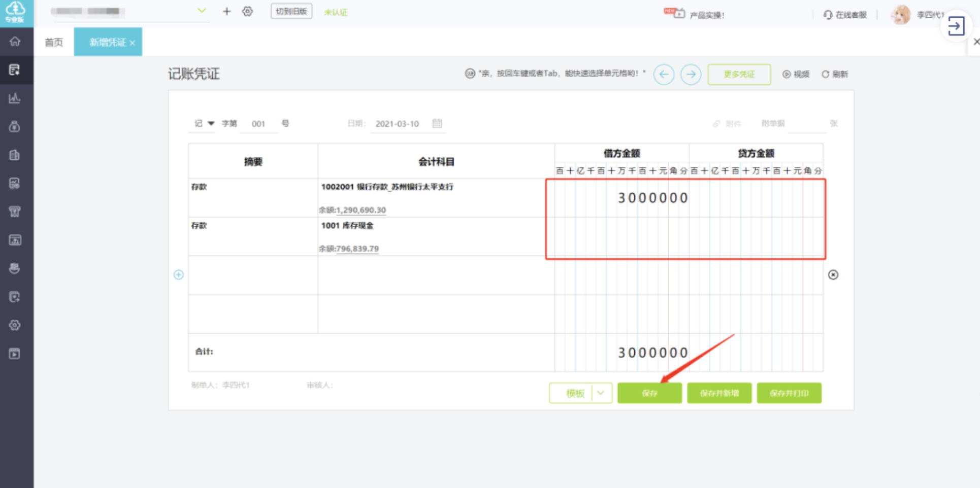The height and width of the screenshot is (488, 980).
Task: Close the 新增凭证 tab
Action: tap(133, 43)
